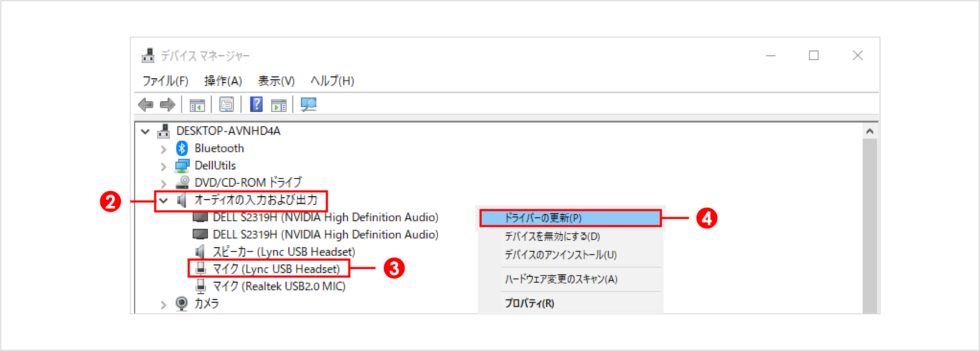Click the Bluetooth device icon
The width and height of the screenshot is (980, 351).
coord(181,148)
